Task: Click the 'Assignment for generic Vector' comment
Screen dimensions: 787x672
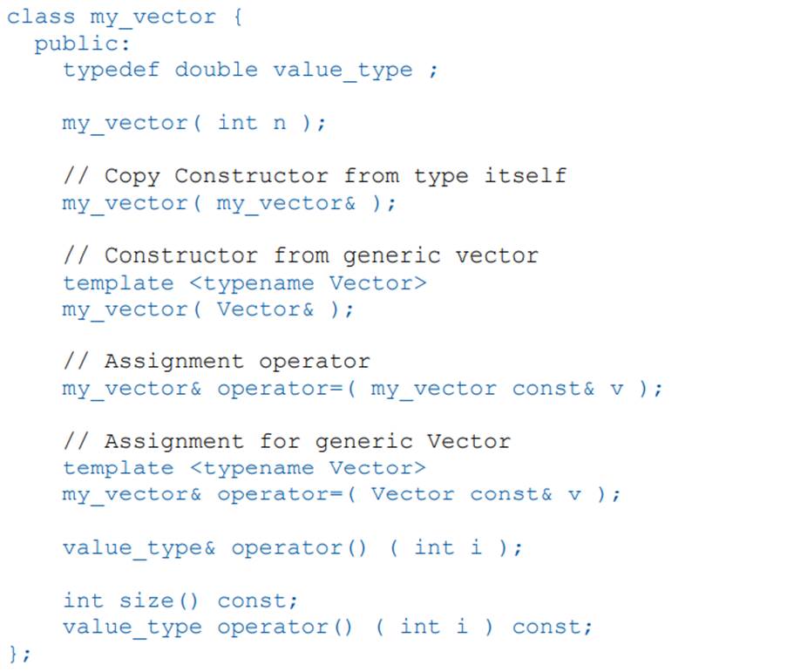Action: 307,441
